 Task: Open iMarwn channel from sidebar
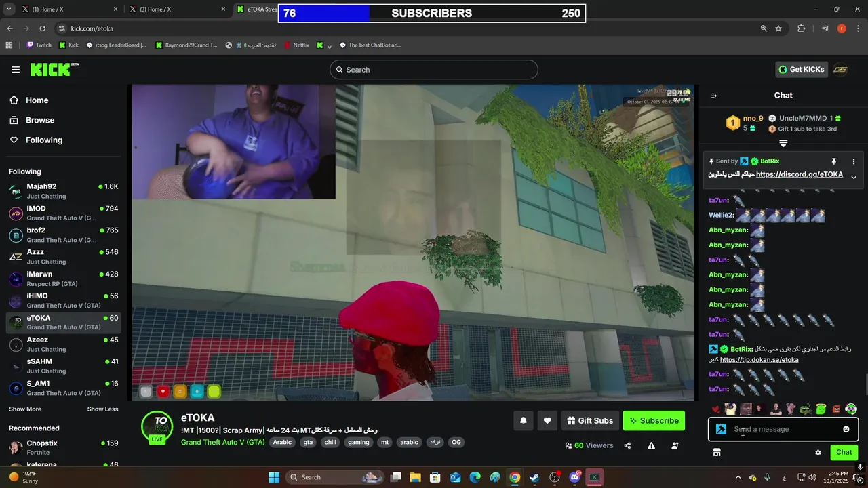click(64, 279)
